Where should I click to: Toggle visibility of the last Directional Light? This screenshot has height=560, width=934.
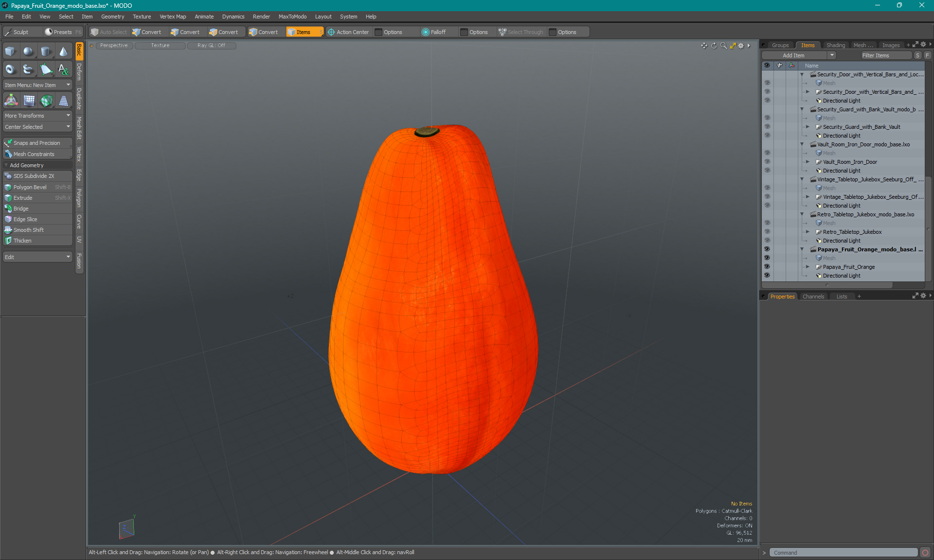(x=767, y=276)
